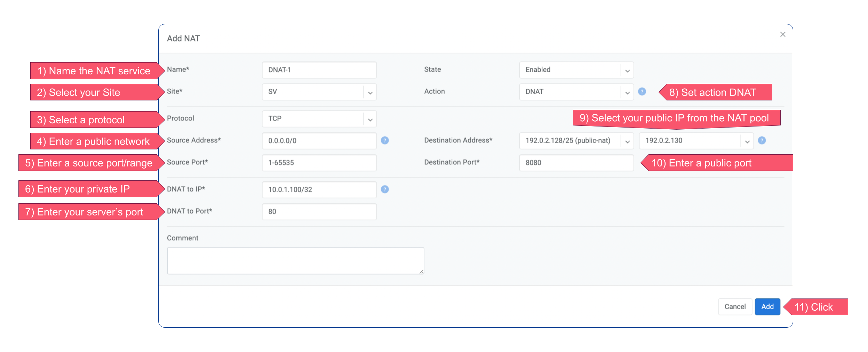868x352 pixels.
Task: Click inside the Comment text area
Action: [x=295, y=261]
